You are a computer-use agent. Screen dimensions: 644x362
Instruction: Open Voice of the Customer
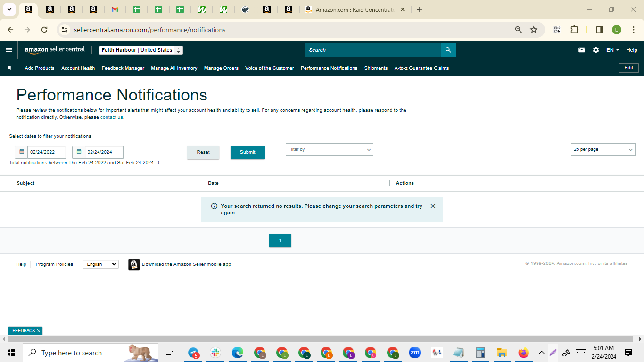click(x=270, y=68)
